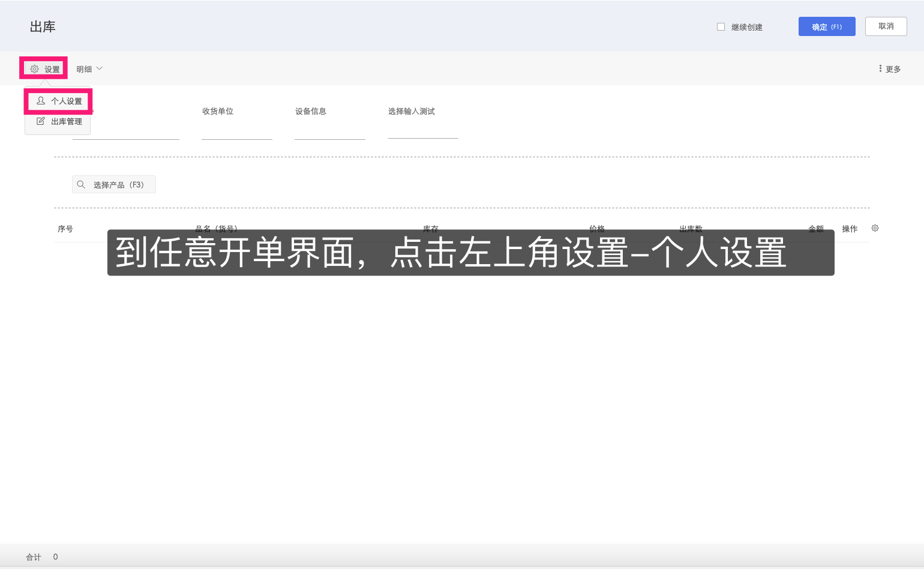Click the blue 确定 (F1) confirm button

click(x=827, y=26)
